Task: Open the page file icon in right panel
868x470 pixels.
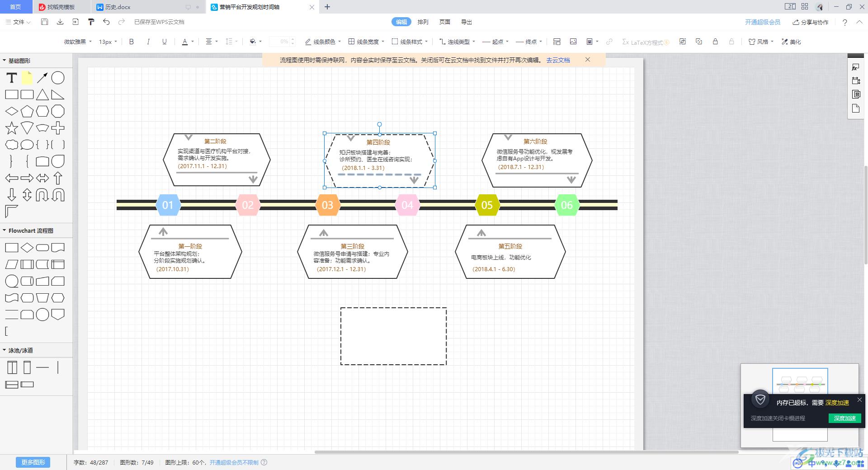Action: [x=856, y=108]
